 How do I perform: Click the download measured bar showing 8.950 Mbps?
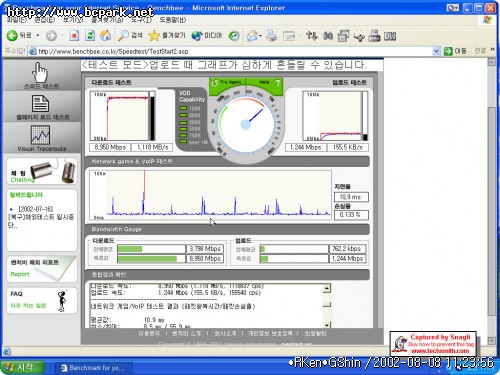click(x=151, y=259)
